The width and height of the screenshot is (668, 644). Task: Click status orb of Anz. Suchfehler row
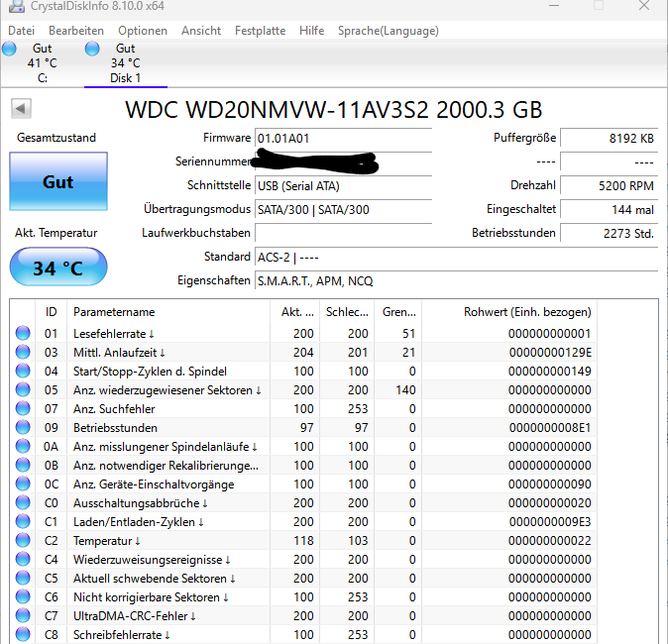pyautogui.click(x=23, y=408)
